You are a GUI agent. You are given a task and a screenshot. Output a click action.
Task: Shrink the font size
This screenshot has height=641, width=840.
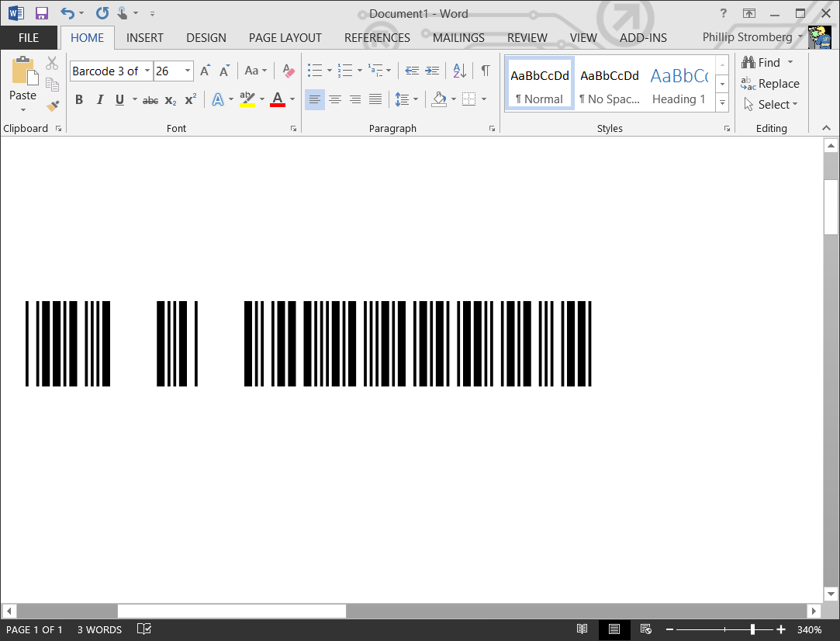224,71
